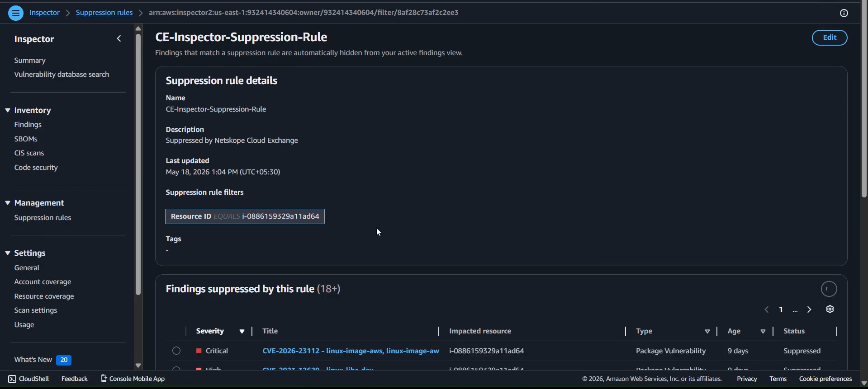Select the Critical CVE-2026-23112 finding radio
The image size is (868, 389).
click(x=176, y=351)
